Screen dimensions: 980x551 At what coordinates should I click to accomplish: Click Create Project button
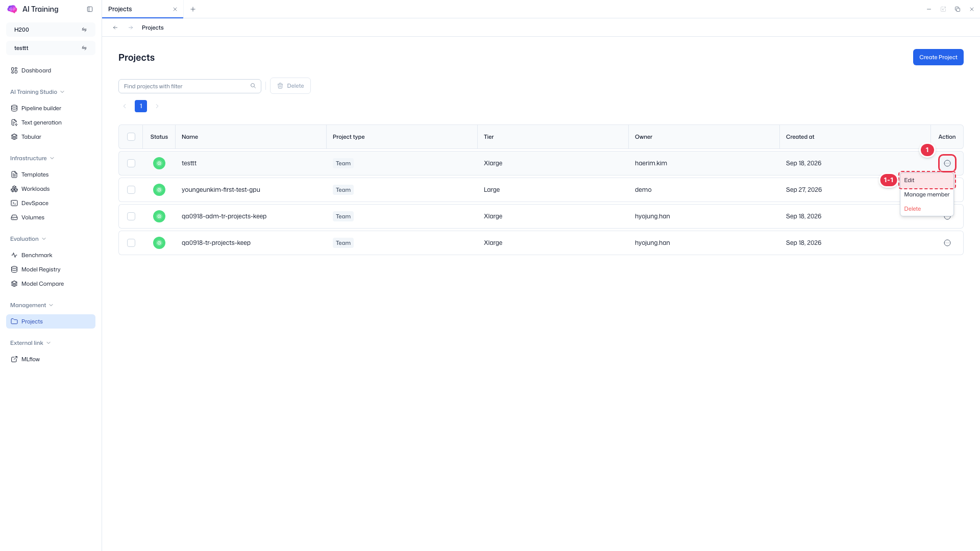(938, 57)
